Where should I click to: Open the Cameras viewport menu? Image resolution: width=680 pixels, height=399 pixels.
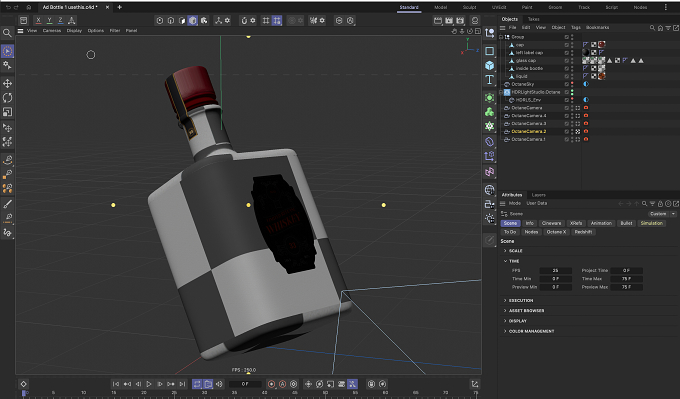(52, 31)
